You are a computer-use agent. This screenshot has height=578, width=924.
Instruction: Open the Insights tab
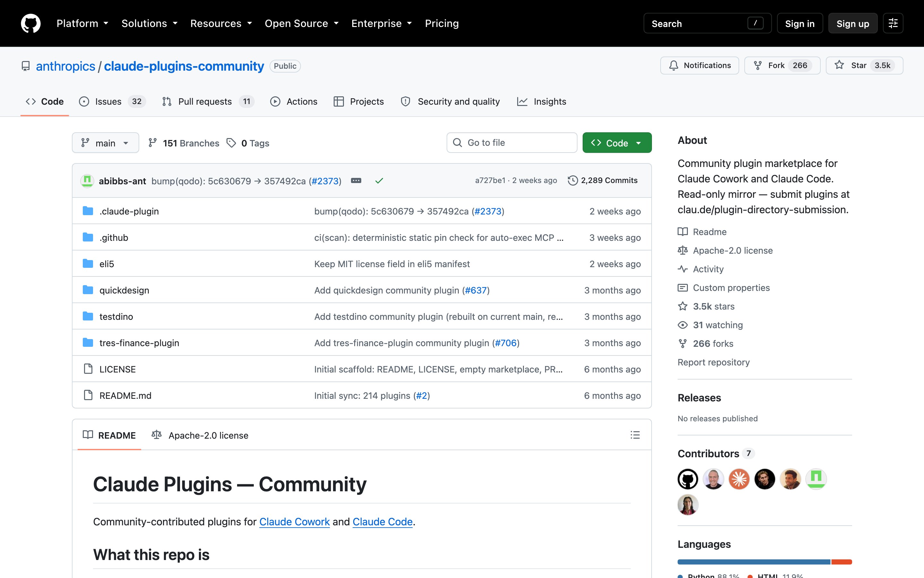(x=542, y=101)
